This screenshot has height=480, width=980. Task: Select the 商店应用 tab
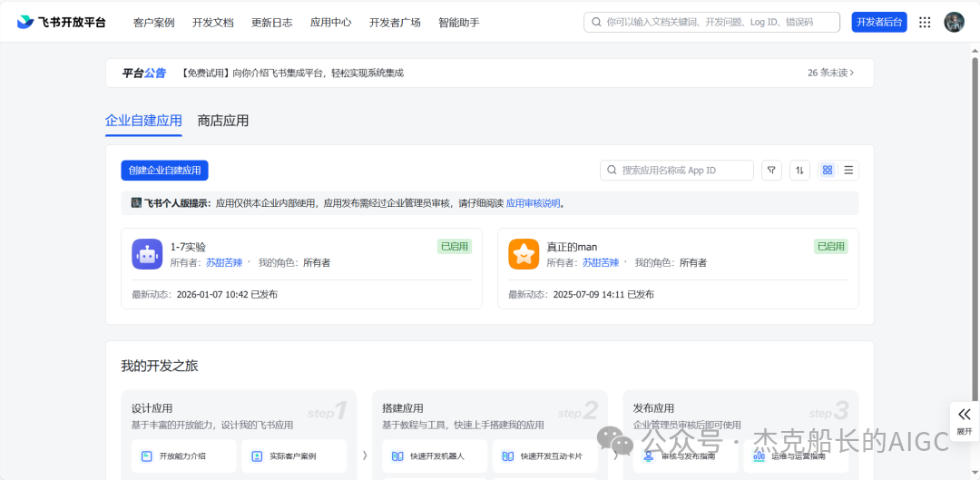pyautogui.click(x=223, y=121)
